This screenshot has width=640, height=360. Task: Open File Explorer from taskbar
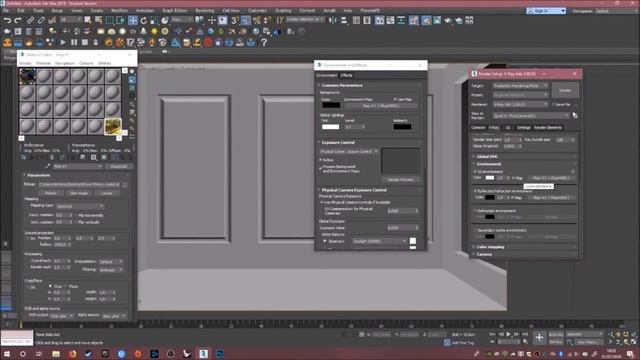point(56,354)
